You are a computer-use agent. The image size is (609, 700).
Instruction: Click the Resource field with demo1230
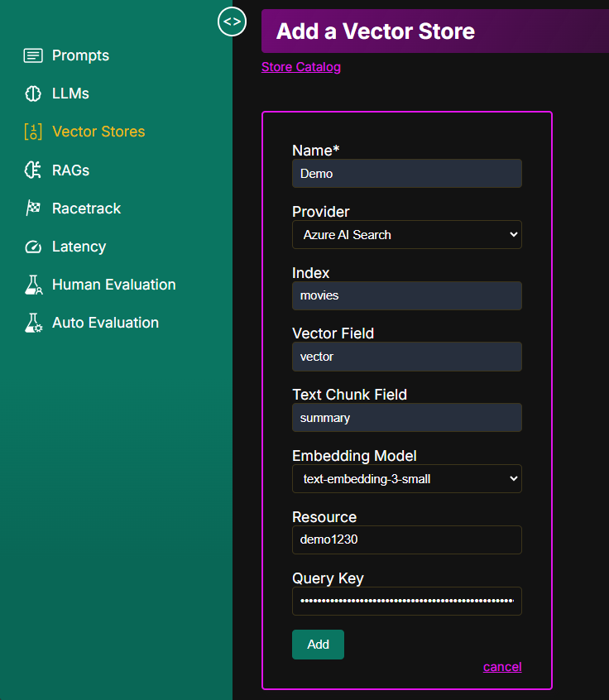pyautogui.click(x=407, y=539)
